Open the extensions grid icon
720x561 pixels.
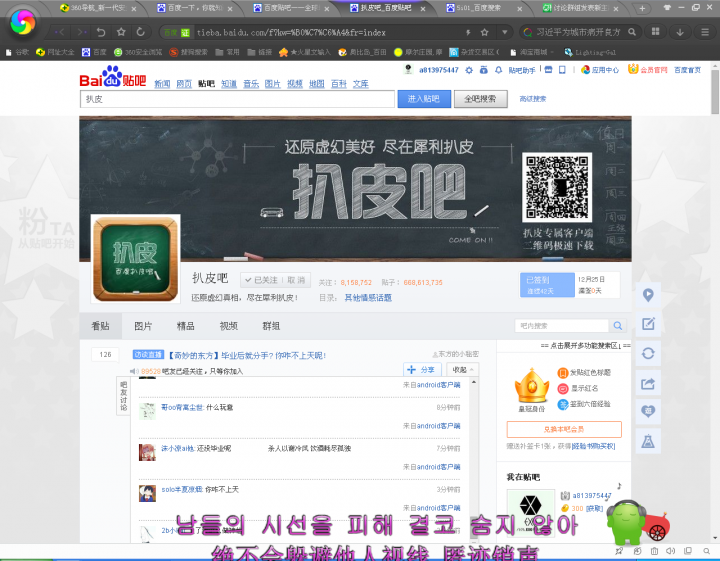[x=656, y=32]
